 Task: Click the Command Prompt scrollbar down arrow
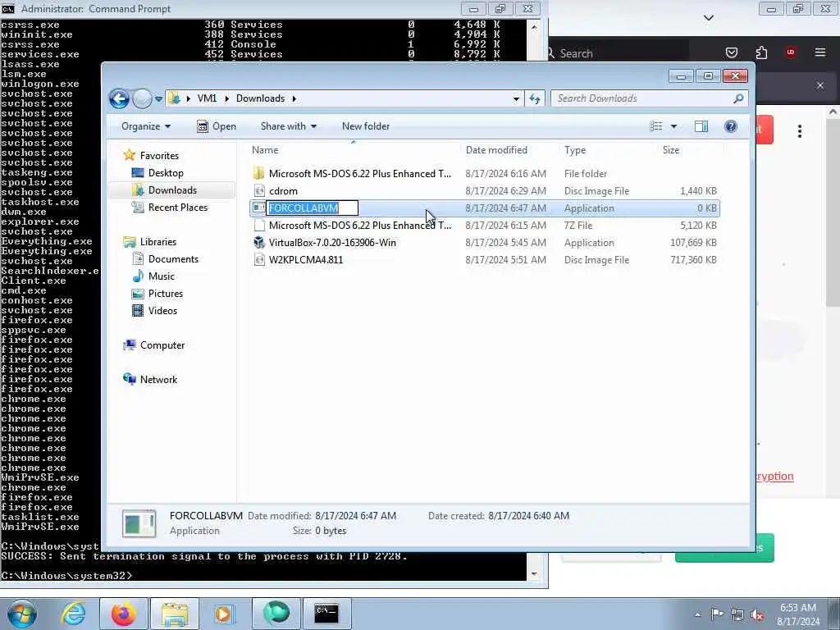(534, 573)
